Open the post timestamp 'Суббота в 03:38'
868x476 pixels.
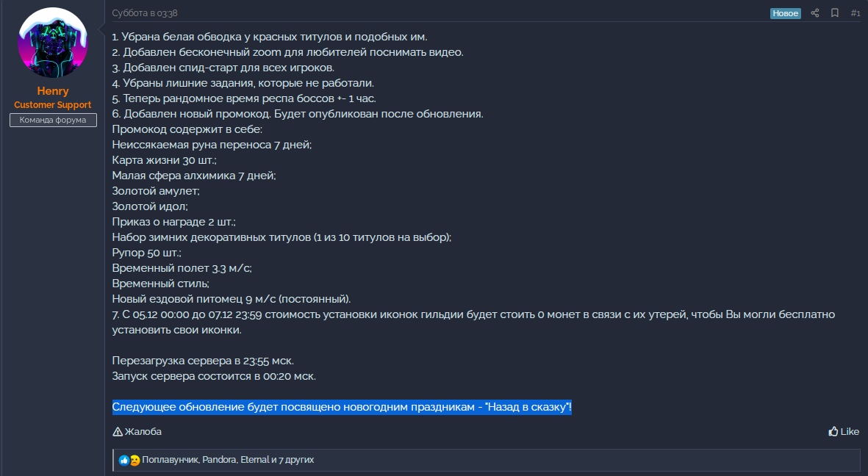click(x=145, y=13)
